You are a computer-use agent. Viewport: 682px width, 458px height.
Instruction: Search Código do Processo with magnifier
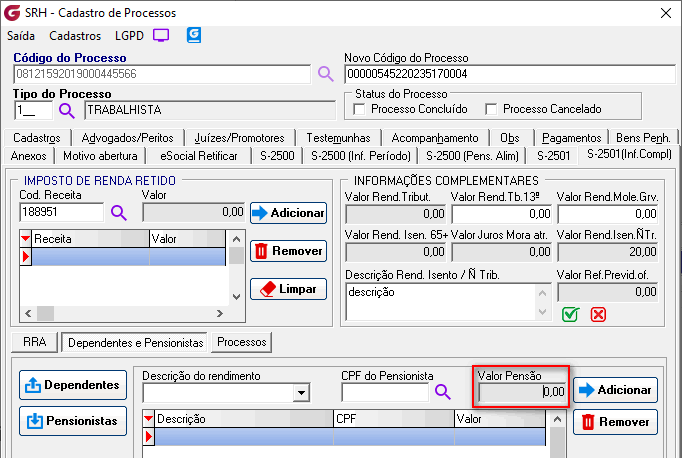point(325,74)
